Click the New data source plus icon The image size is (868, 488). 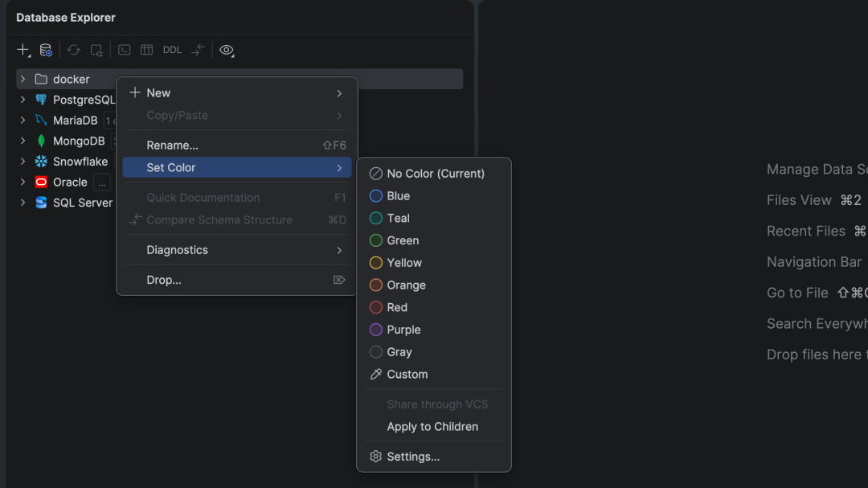click(23, 50)
